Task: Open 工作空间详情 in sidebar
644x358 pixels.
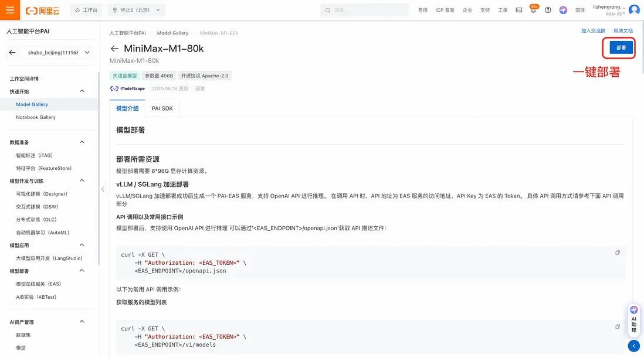Action: tap(24, 79)
